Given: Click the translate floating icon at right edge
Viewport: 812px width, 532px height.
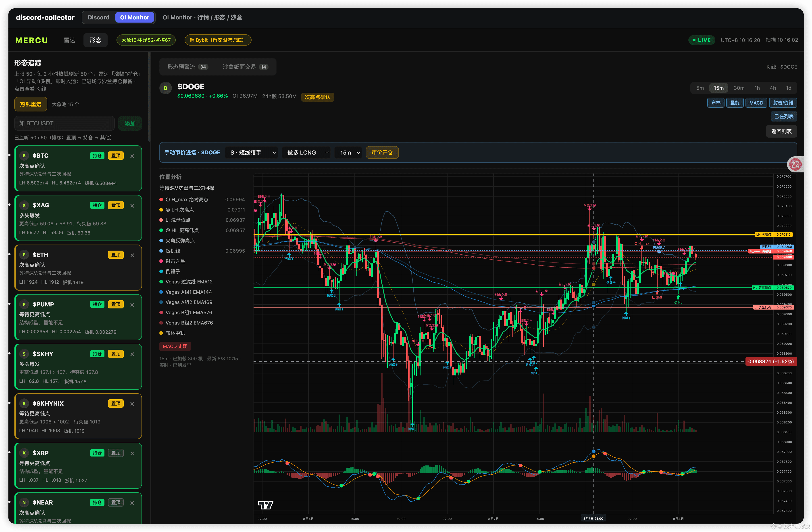Looking at the screenshot, I should 795,165.
